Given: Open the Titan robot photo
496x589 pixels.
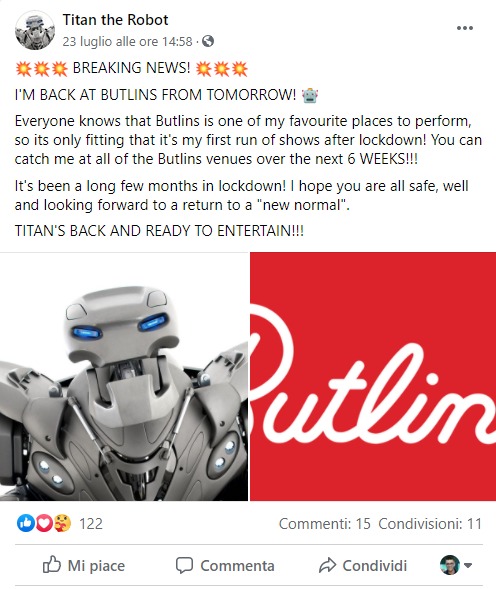Looking at the screenshot, I should (x=124, y=376).
